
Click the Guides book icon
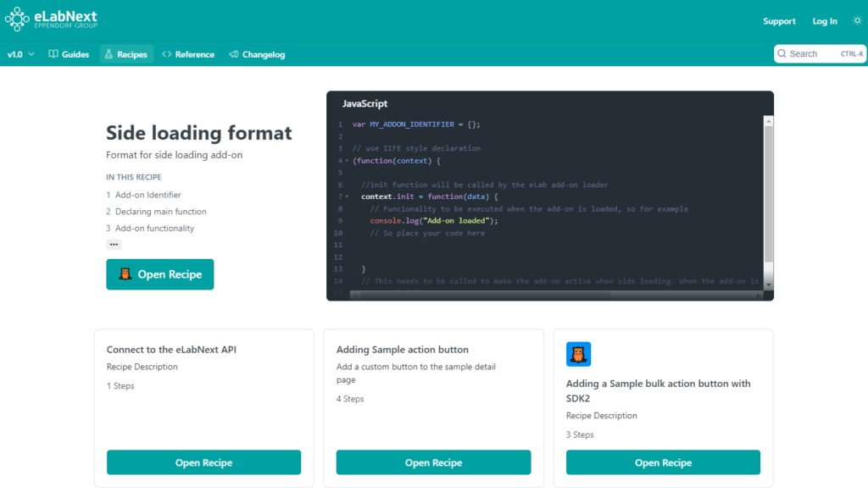click(x=53, y=53)
